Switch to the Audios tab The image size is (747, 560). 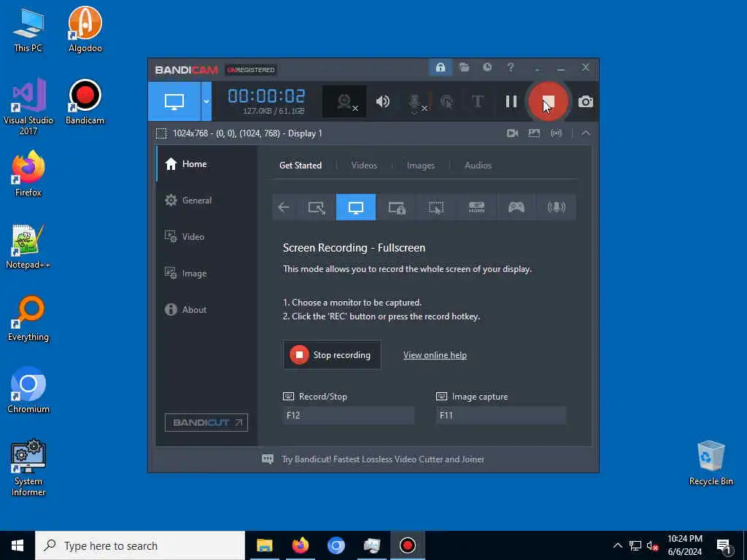pos(478,166)
